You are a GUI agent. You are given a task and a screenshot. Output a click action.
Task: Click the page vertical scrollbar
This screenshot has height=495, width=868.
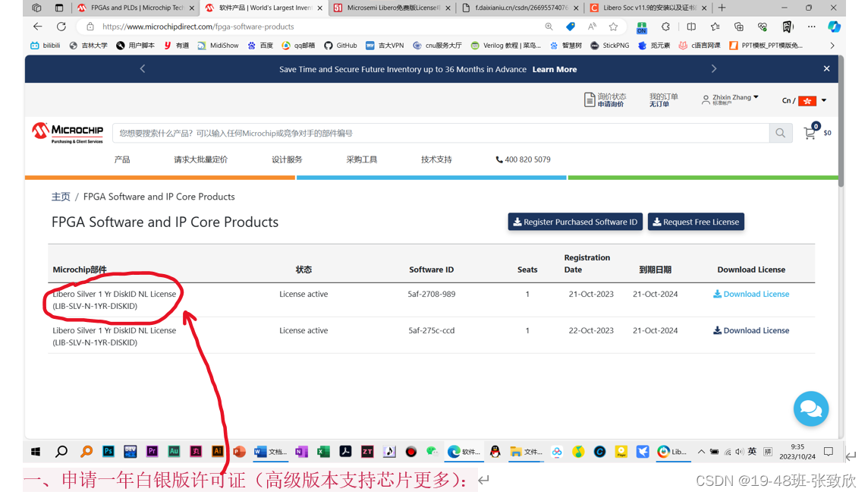[841, 121]
